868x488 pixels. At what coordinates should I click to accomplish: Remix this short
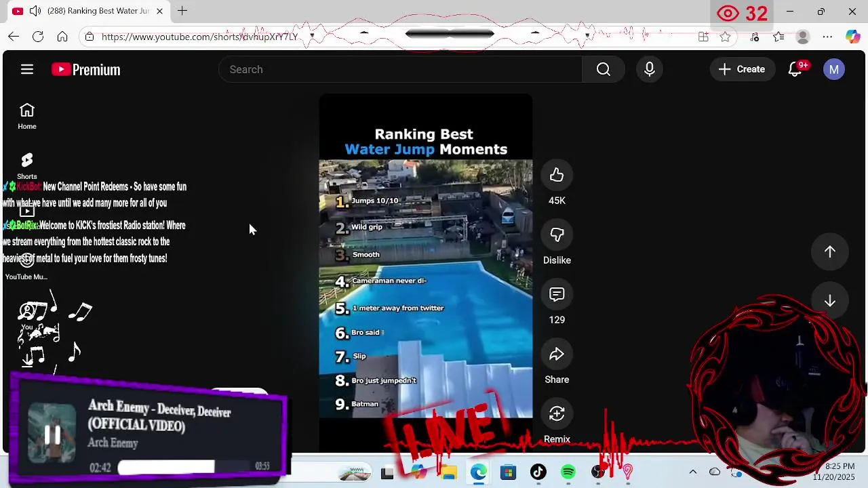557,414
